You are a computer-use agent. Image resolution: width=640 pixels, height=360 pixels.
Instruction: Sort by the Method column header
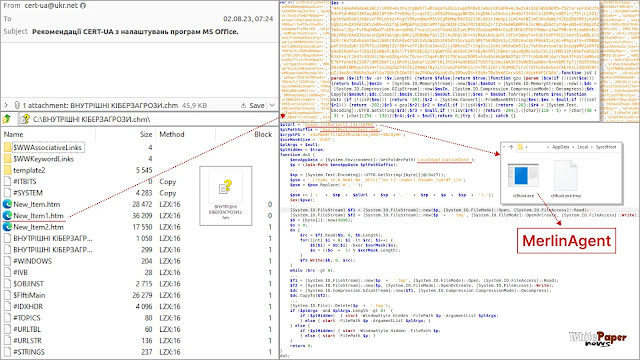pyautogui.click(x=171, y=134)
